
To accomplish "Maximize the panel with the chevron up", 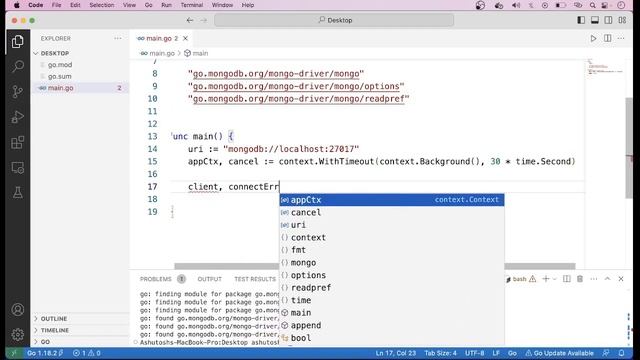I will [607, 279].
